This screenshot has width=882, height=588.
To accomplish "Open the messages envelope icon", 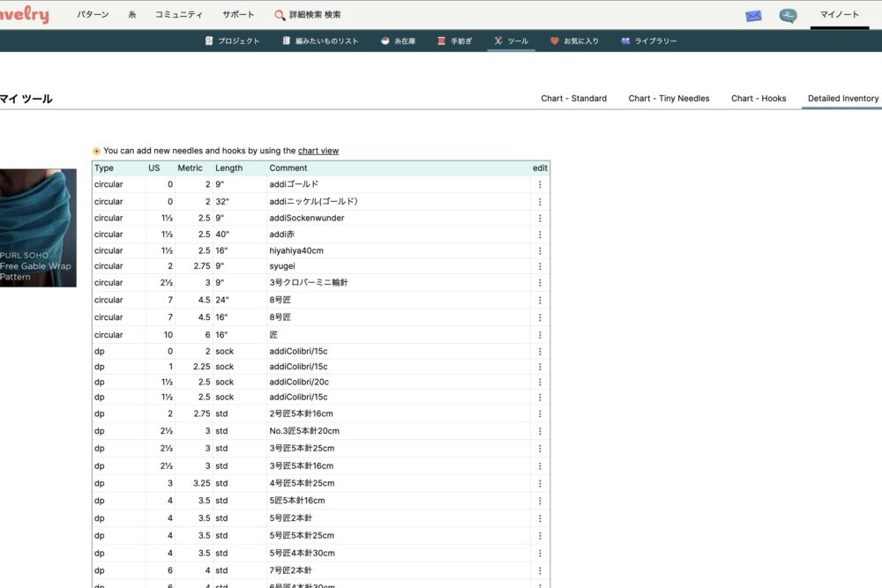I will [753, 16].
